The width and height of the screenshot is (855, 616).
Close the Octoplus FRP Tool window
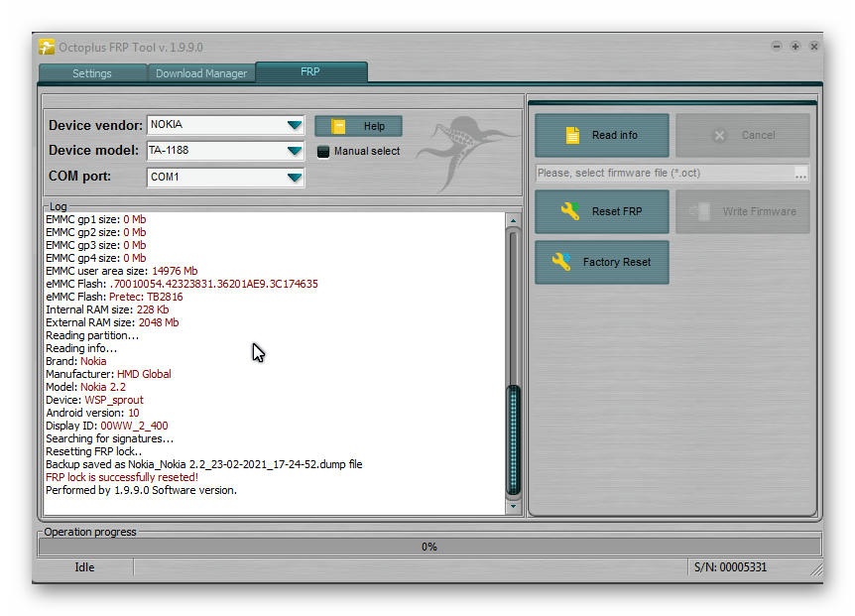click(813, 47)
